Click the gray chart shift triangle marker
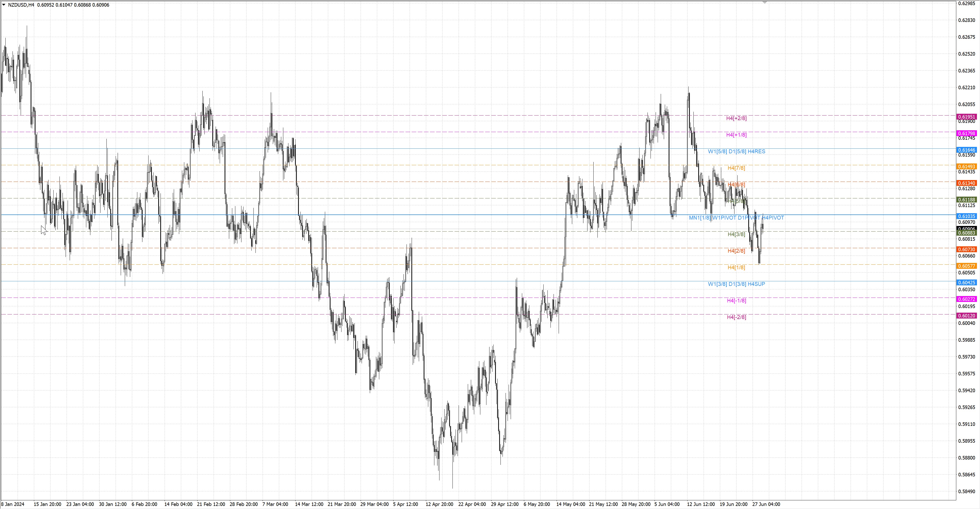Viewport: 980px width, 509px height. pyautogui.click(x=765, y=2)
